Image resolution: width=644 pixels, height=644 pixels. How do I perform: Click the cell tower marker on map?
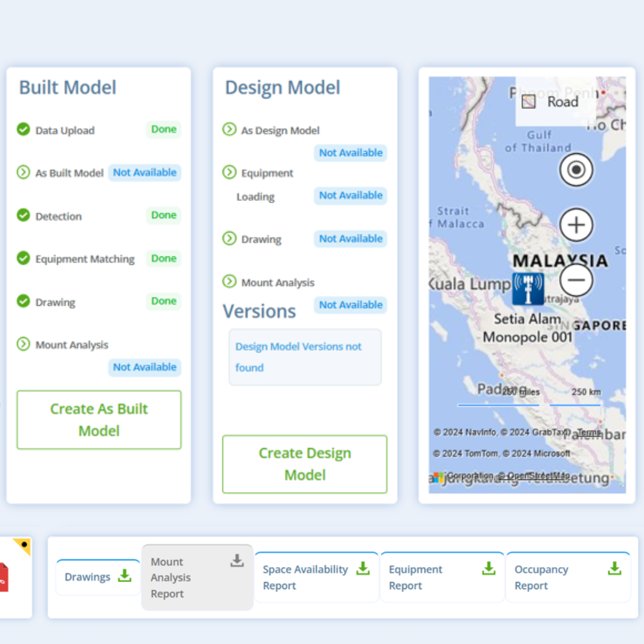[x=528, y=289]
